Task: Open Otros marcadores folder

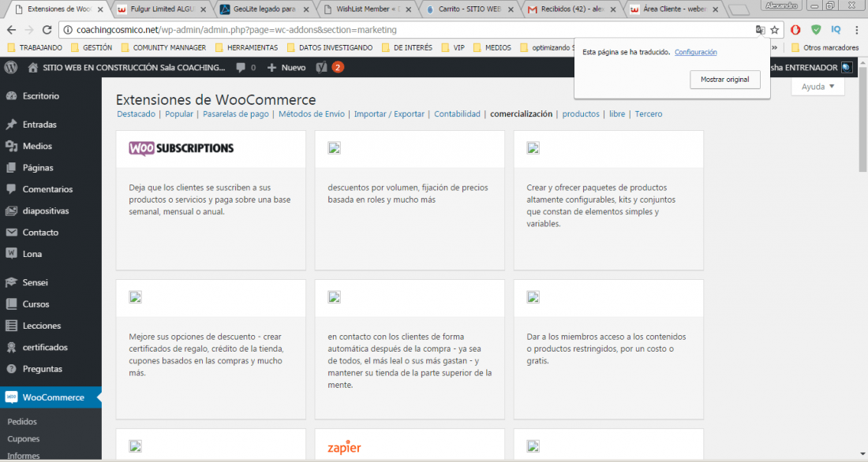Action: 825,47
